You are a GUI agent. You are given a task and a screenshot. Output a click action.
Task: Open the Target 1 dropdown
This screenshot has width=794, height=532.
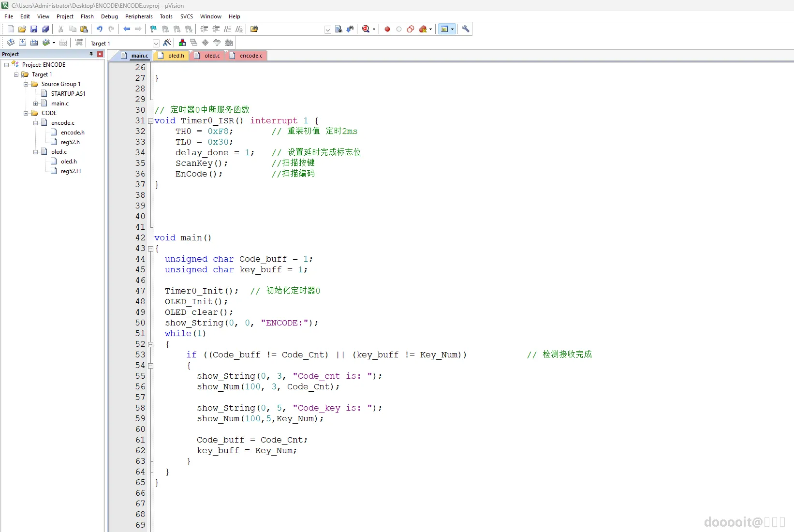pos(156,43)
